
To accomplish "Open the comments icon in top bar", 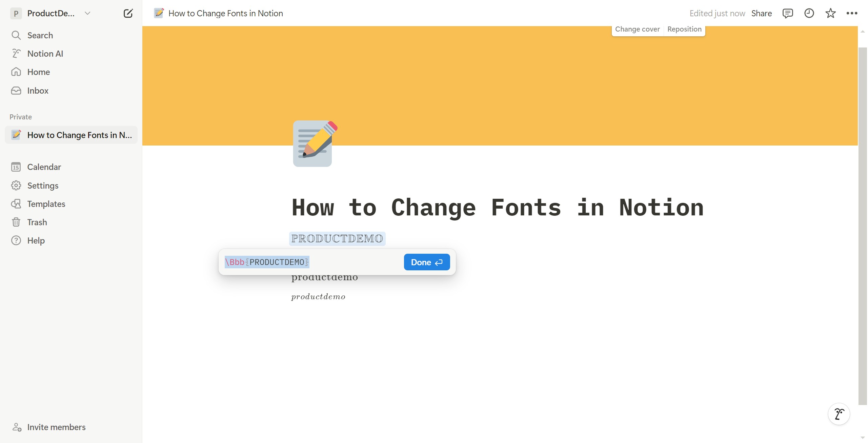I will 787,13.
